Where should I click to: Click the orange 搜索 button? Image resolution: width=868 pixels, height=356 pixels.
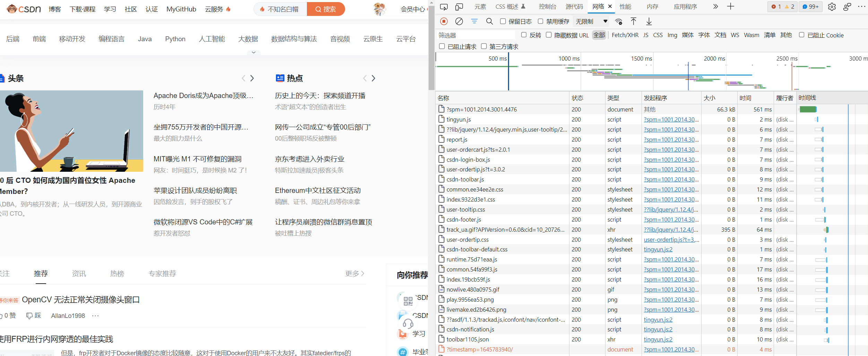326,9
